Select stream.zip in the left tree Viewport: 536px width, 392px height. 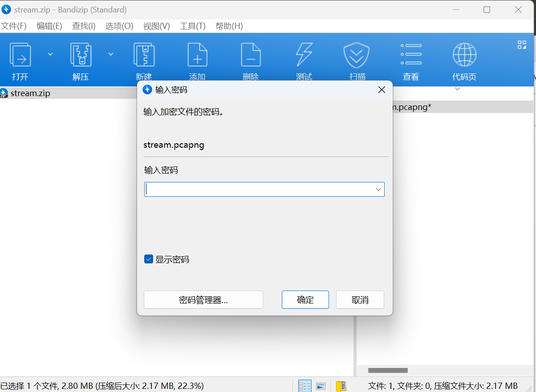click(x=30, y=93)
